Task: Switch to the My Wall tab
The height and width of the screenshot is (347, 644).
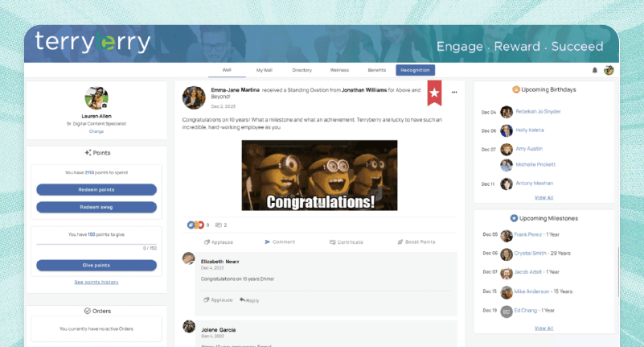Action: (265, 70)
